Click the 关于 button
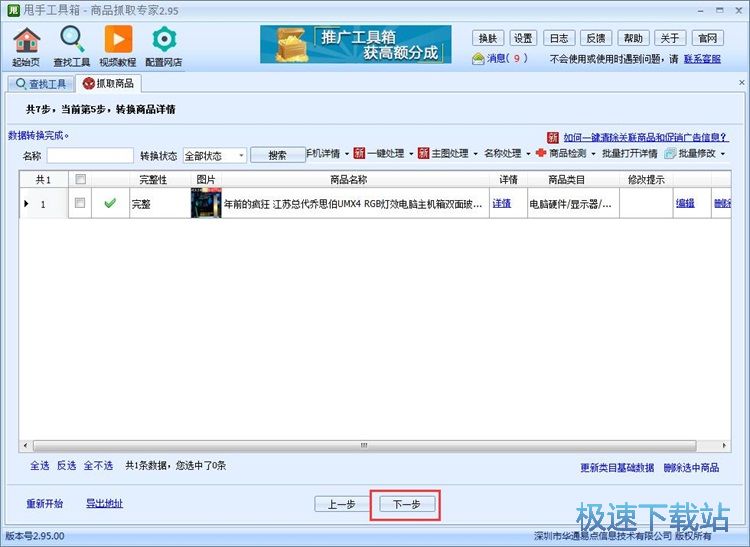The width and height of the screenshot is (750, 547). [670, 38]
